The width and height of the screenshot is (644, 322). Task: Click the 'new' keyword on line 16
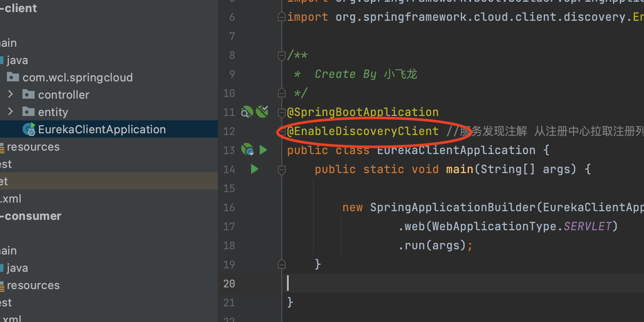click(x=353, y=207)
